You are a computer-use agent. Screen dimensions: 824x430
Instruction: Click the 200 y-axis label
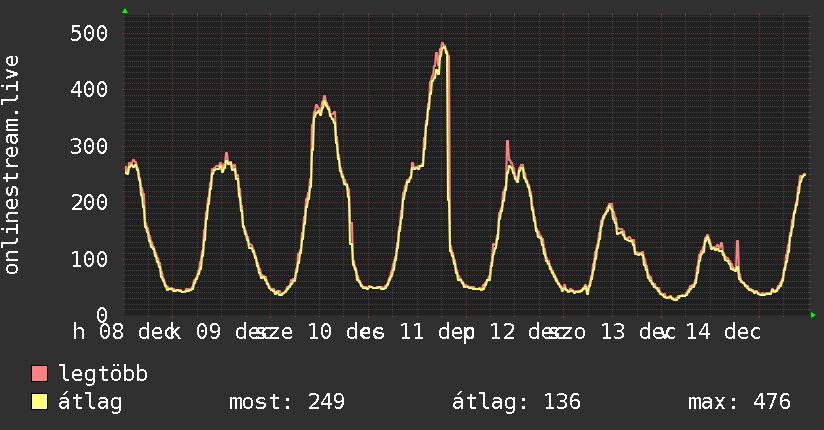89,202
